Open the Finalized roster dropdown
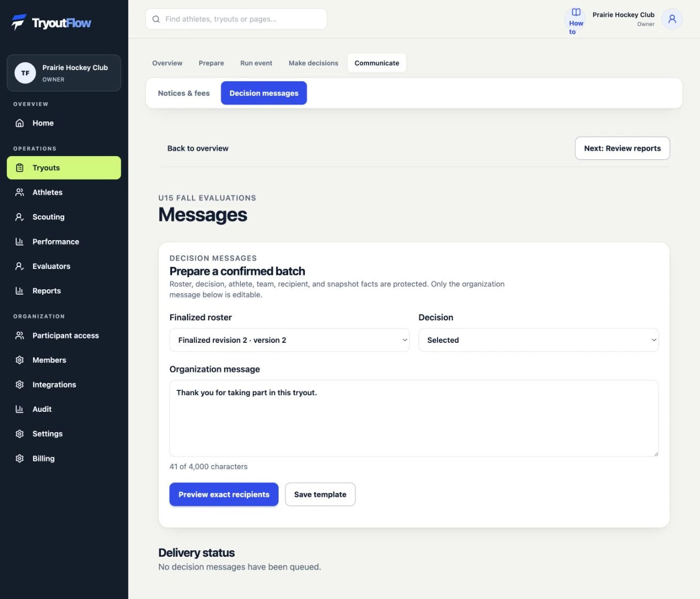 [x=289, y=340]
